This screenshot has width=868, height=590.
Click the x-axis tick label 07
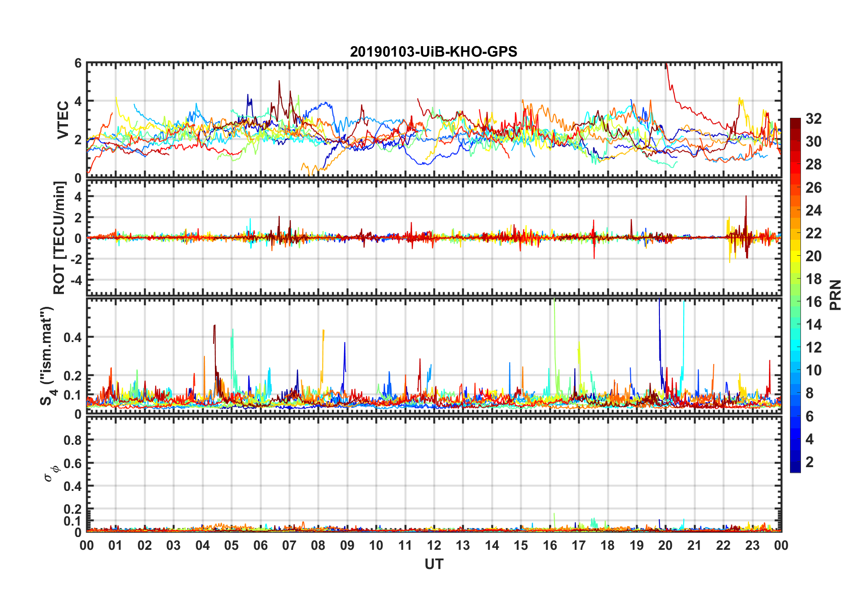(x=289, y=545)
